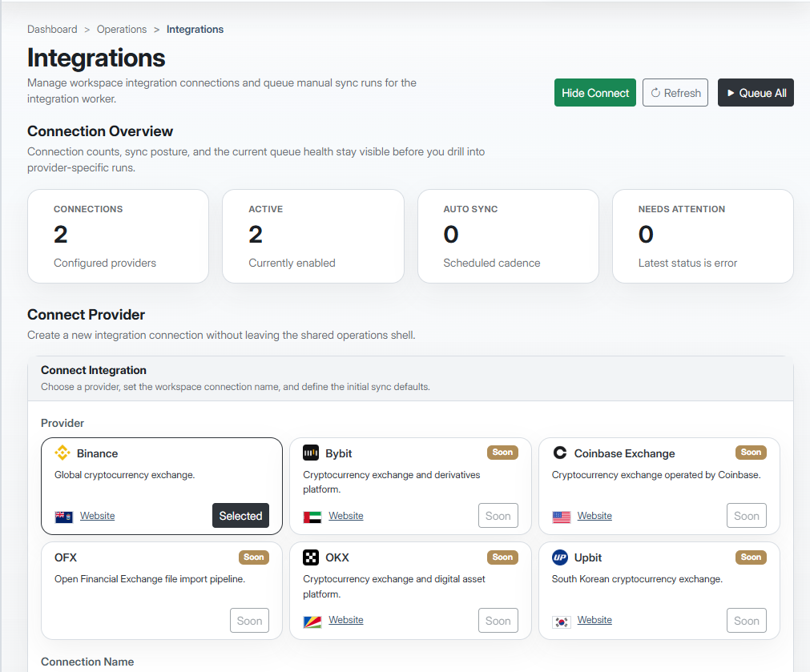Open the Upbit Website link
Image resolution: width=810 pixels, height=672 pixels.
click(594, 620)
